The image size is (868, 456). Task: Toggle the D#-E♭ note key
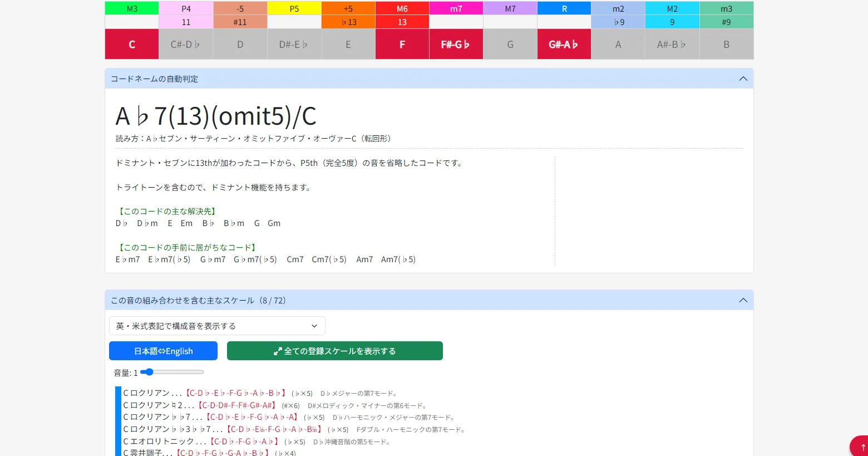pos(294,44)
